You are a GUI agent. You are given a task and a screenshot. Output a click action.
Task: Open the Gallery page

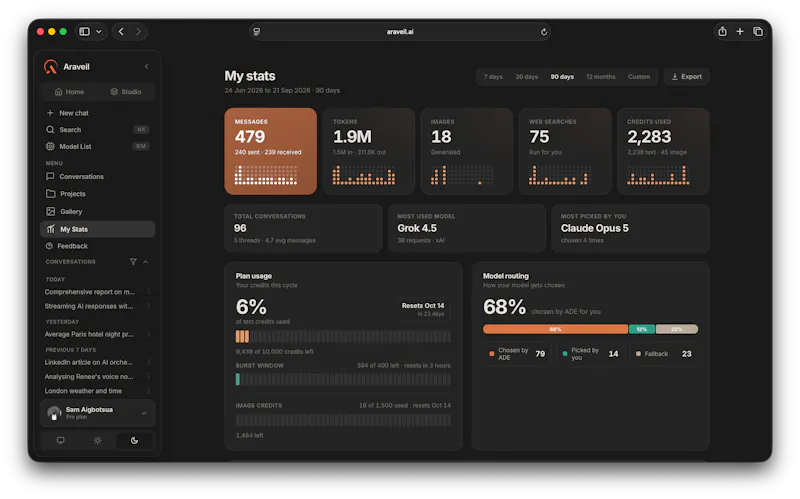pyautogui.click(x=97, y=211)
